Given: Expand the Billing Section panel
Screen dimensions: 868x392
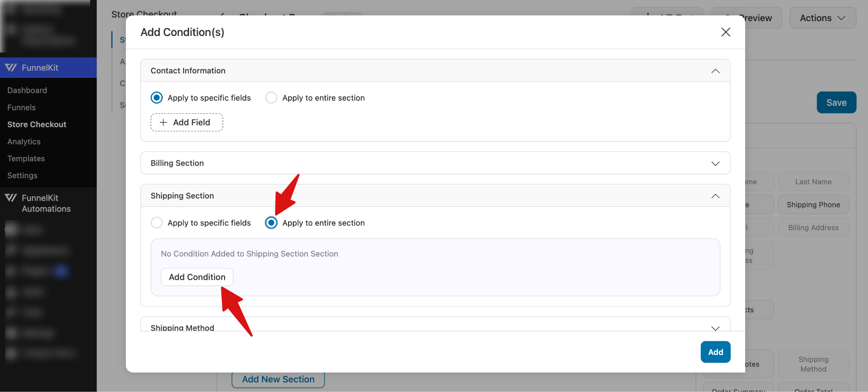Looking at the screenshot, I should pyautogui.click(x=716, y=163).
